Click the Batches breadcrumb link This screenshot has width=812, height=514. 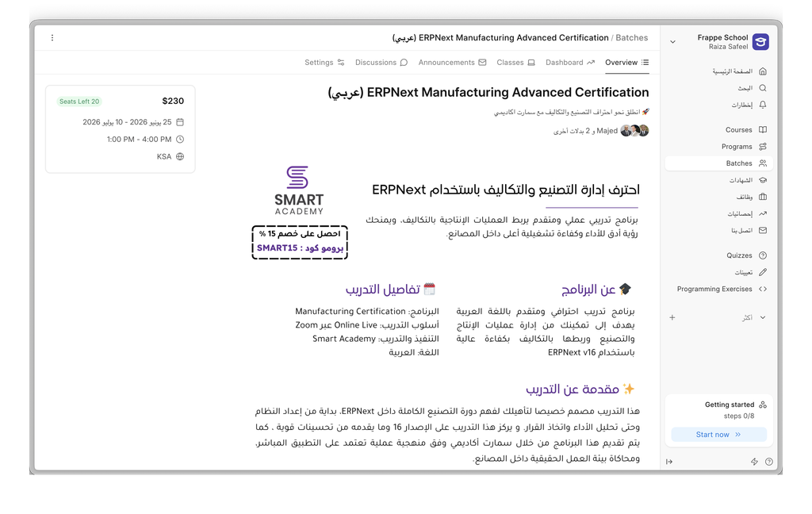631,37
